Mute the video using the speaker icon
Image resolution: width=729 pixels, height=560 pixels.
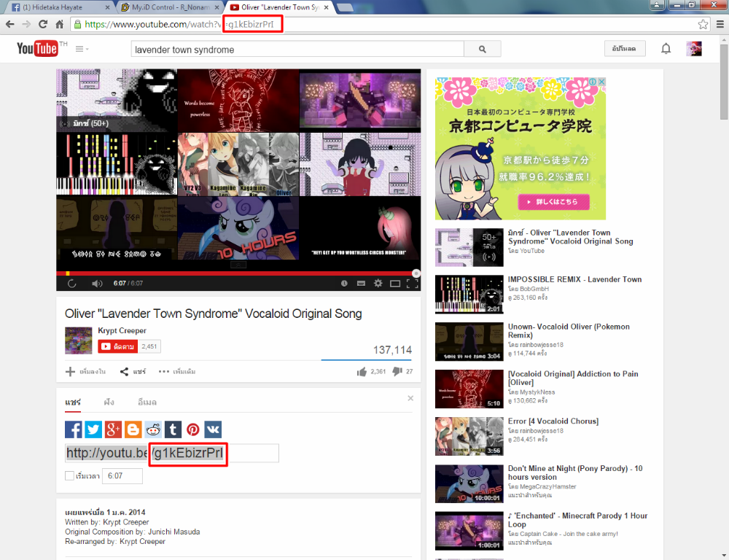coord(97,283)
